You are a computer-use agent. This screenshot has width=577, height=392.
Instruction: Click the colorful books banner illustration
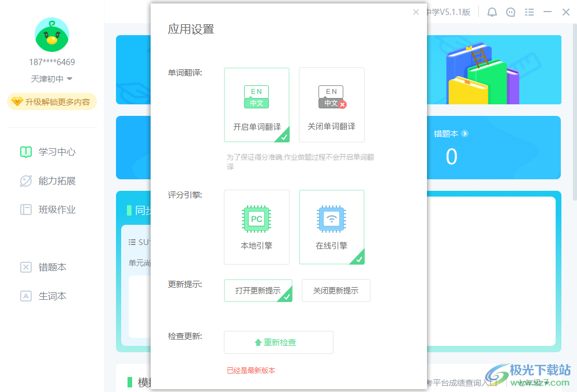click(x=483, y=74)
